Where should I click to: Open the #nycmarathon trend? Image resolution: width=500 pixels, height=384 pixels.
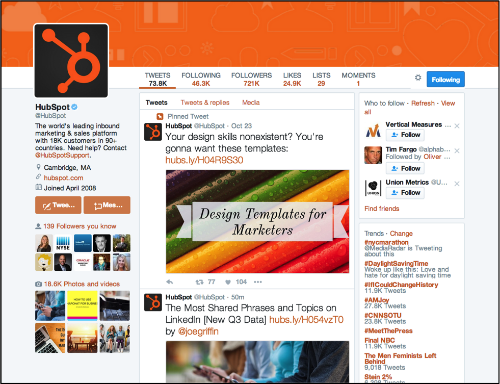(x=386, y=242)
